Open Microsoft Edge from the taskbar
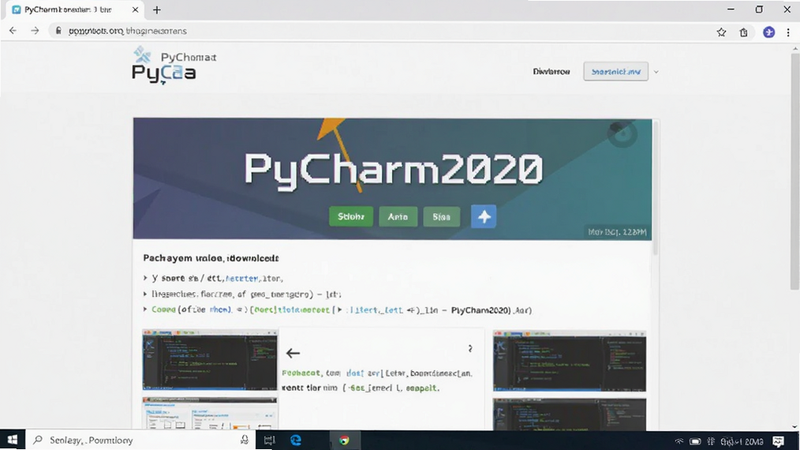 [x=296, y=440]
